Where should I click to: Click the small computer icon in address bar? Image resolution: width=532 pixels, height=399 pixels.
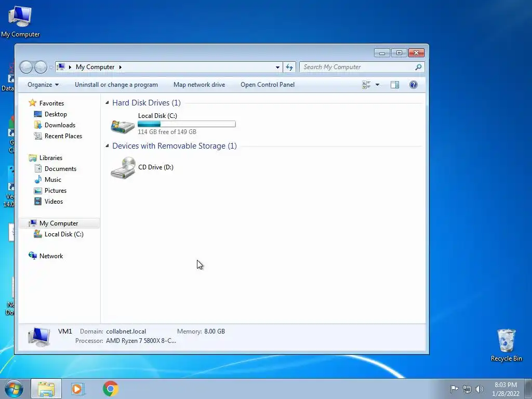pos(61,67)
